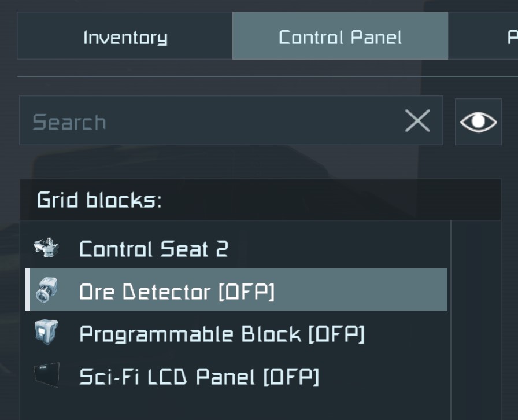Toggle hidden blocks with the eye icon

tap(478, 121)
